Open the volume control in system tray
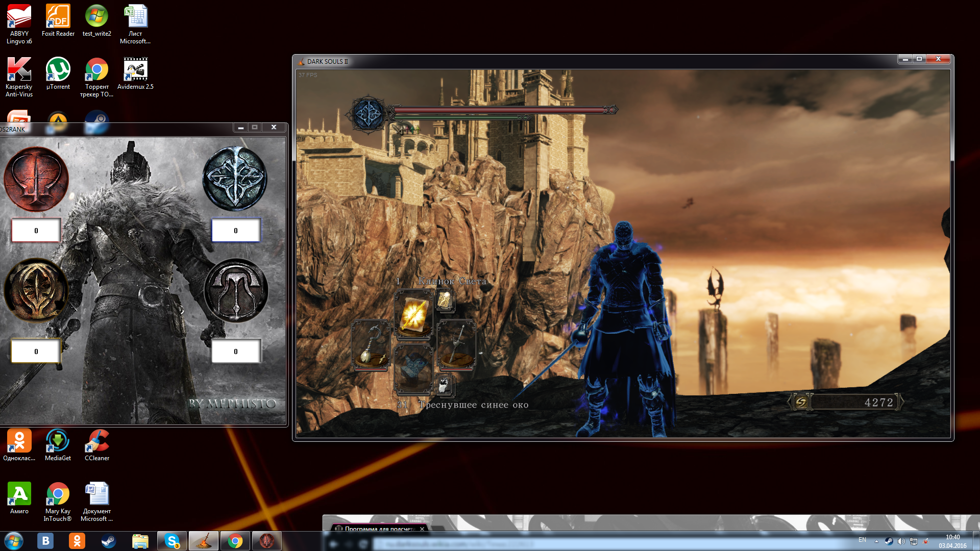This screenshot has width=980, height=551. [901, 541]
